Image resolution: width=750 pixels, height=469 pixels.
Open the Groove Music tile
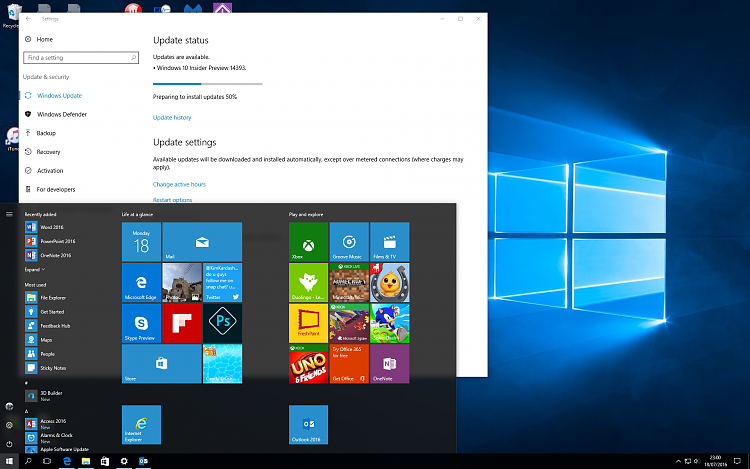(349, 241)
